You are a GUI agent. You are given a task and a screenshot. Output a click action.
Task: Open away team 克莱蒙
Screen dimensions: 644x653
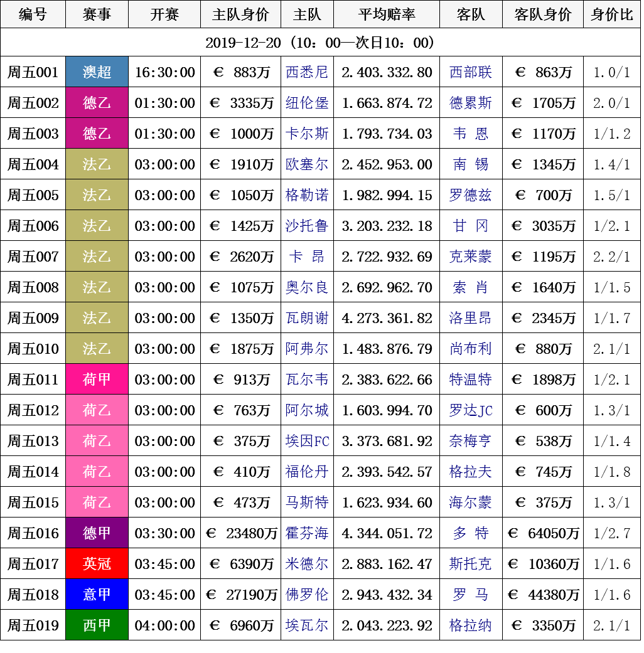click(471, 257)
